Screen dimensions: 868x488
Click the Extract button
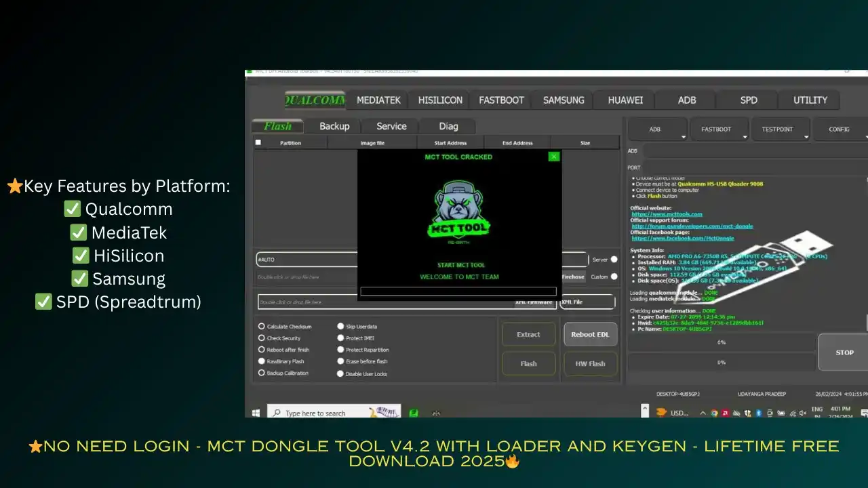point(528,334)
